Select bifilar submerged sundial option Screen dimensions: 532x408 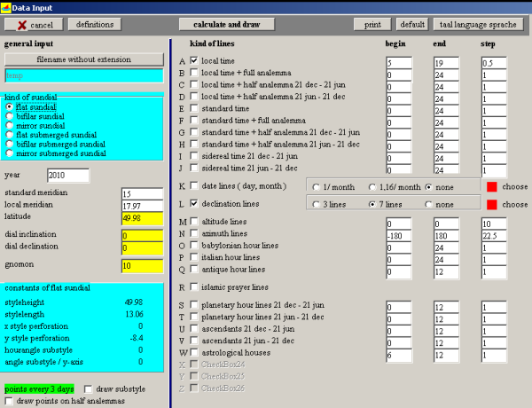click(x=10, y=144)
